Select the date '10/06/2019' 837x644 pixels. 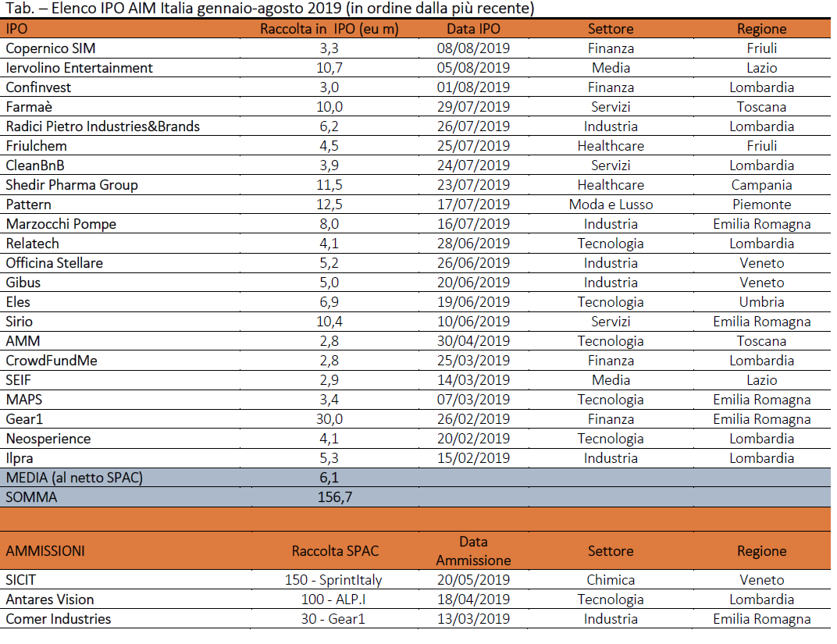click(473, 322)
